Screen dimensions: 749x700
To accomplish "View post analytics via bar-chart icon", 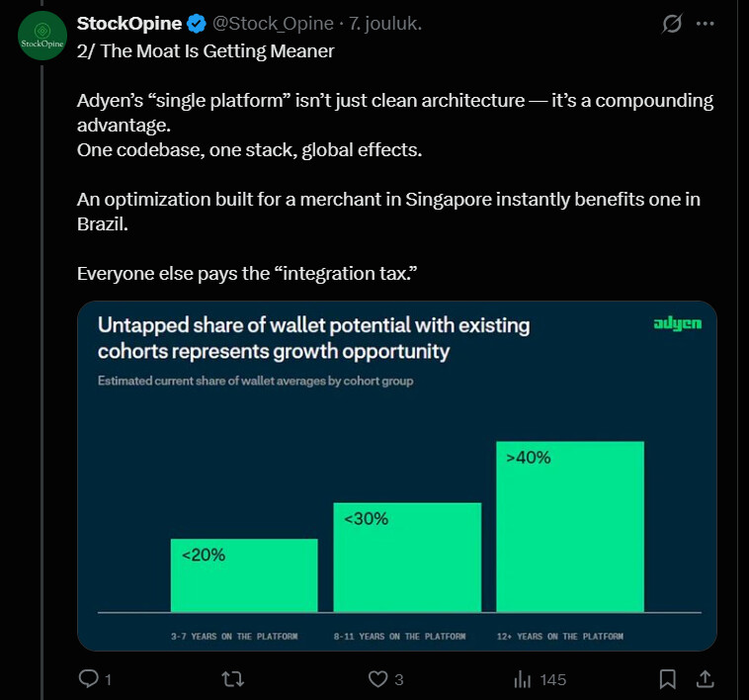I will (x=522, y=679).
